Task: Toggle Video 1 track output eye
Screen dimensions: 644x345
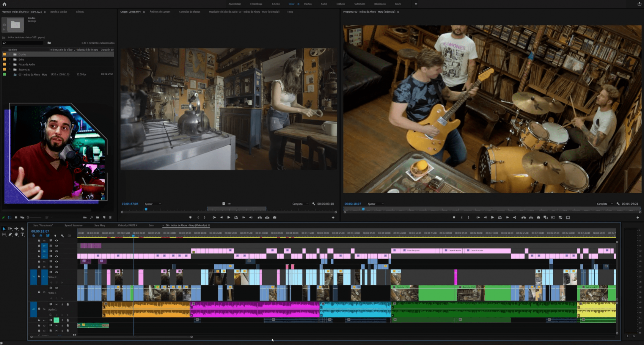Action: [56, 288]
